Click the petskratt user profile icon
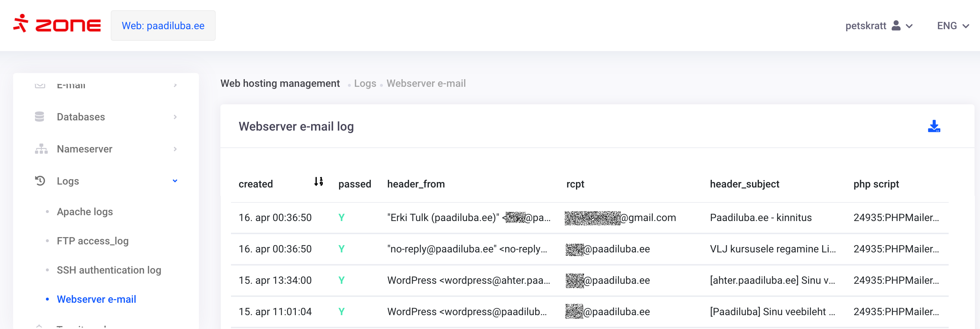980x329 pixels. (x=896, y=26)
